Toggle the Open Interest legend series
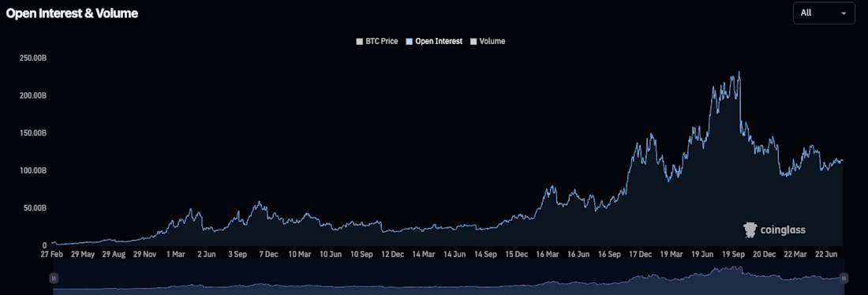Viewport: 868px width, 295px height. (434, 41)
